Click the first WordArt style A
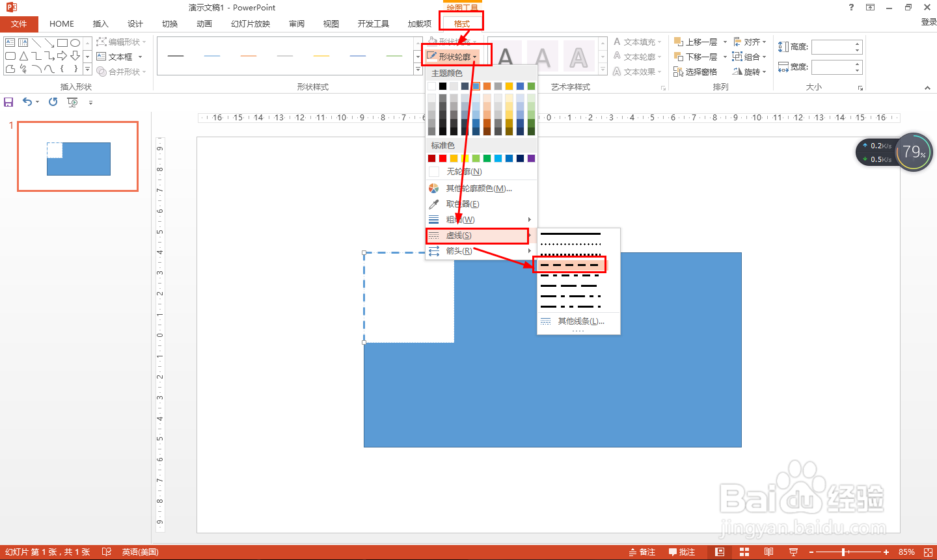Image resolution: width=937 pixels, height=560 pixels. point(506,57)
